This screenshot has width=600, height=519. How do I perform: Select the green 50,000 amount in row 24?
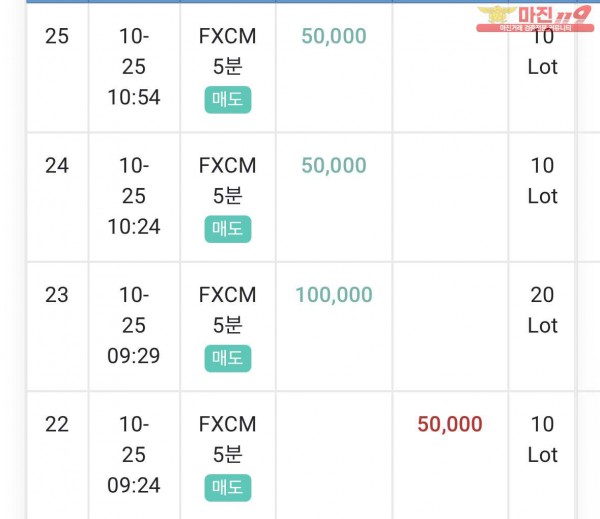pos(334,165)
